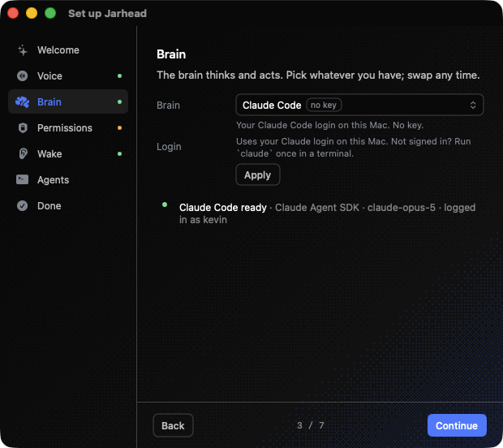Go to the Welcome step
This screenshot has height=448, width=503.
coord(68,50)
